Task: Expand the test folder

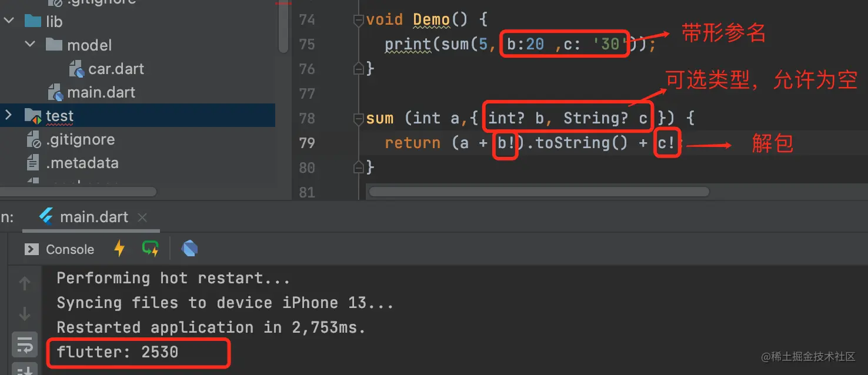Action: pos(9,115)
